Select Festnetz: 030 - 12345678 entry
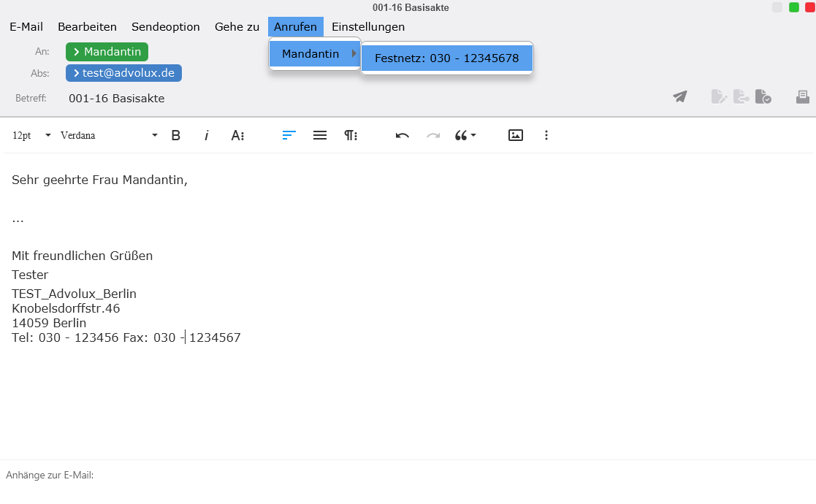Viewport: 816px width, 504px height. tap(446, 58)
